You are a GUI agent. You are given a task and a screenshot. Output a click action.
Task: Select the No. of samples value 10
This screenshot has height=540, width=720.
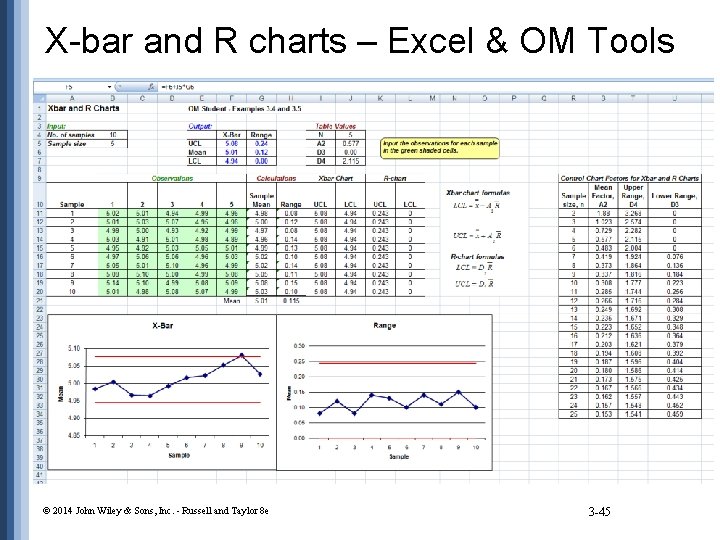coord(113,135)
